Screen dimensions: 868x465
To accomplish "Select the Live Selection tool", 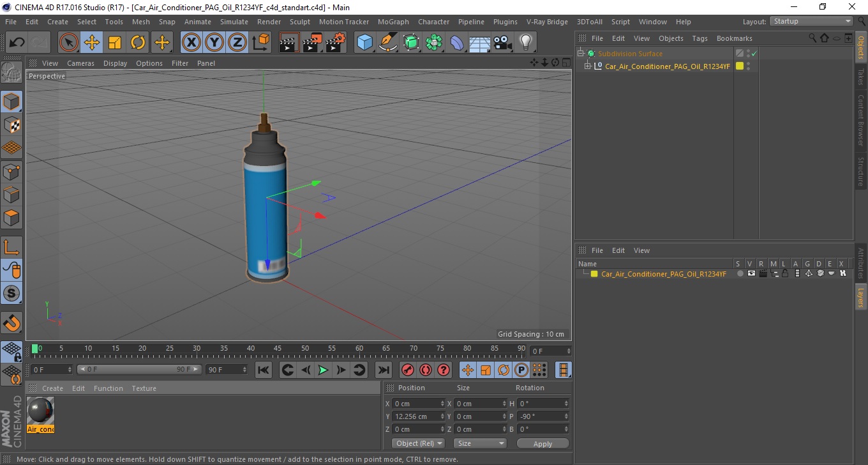I will tap(69, 43).
